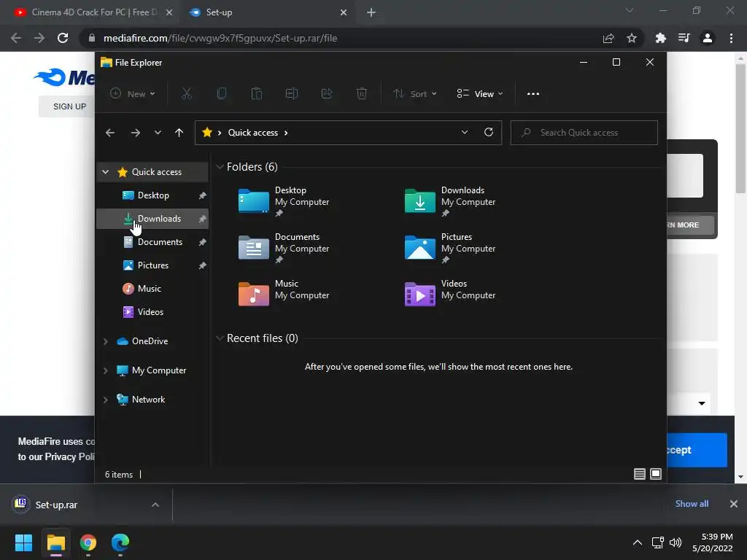This screenshot has width=747, height=560.
Task: Collapse the Quick access tree node
Action: coord(105,172)
